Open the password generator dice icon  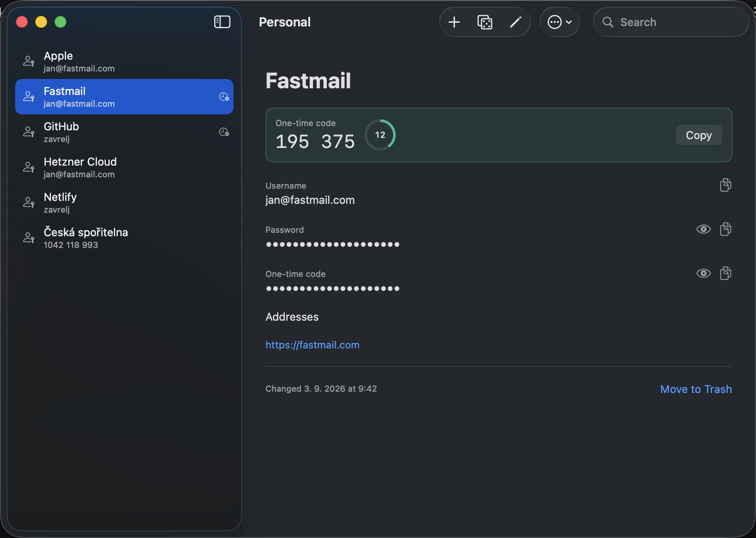pyautogui.click(x=485, y=22)
